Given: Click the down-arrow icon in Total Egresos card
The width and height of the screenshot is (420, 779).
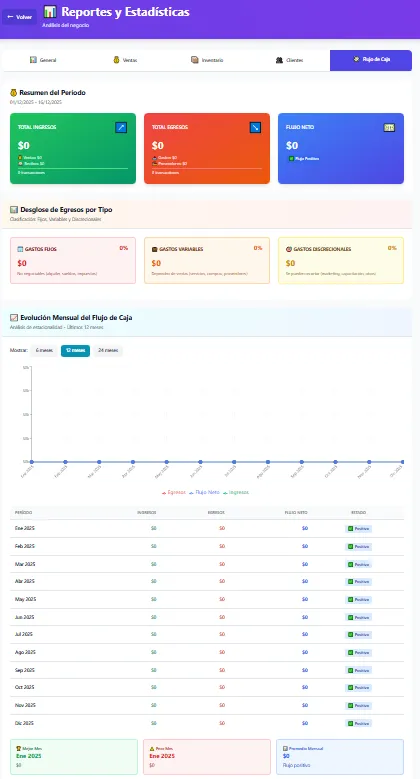Looking at the screenshot, I should (x=255, y=128).
